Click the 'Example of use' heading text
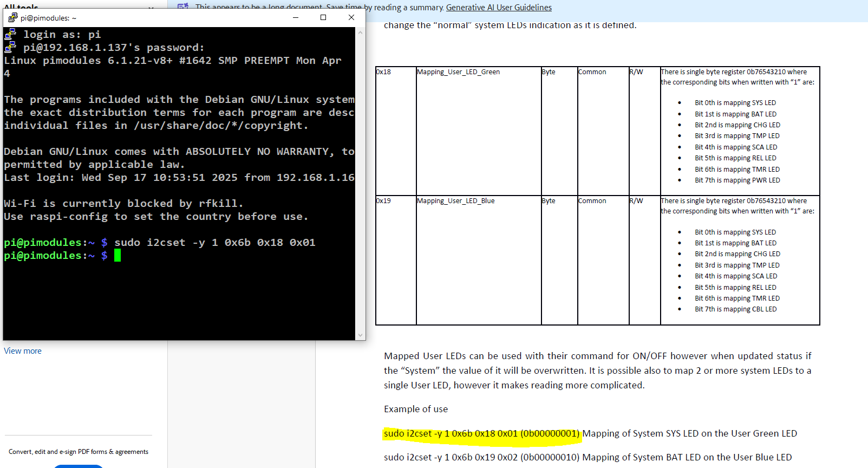This screenshot has height=468, width=868. pyautogui.click(x=416, y=409)
